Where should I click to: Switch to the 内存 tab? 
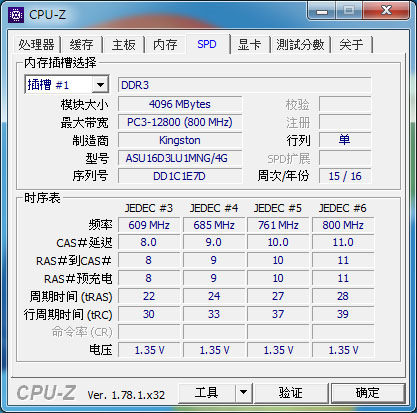tap(165, 44)
